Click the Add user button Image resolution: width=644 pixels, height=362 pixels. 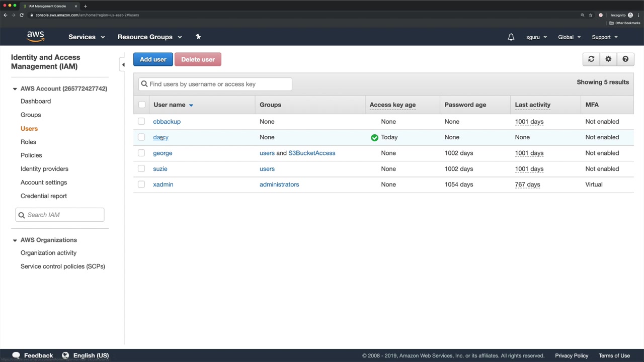pyautogui.click(x=153, y=59)
